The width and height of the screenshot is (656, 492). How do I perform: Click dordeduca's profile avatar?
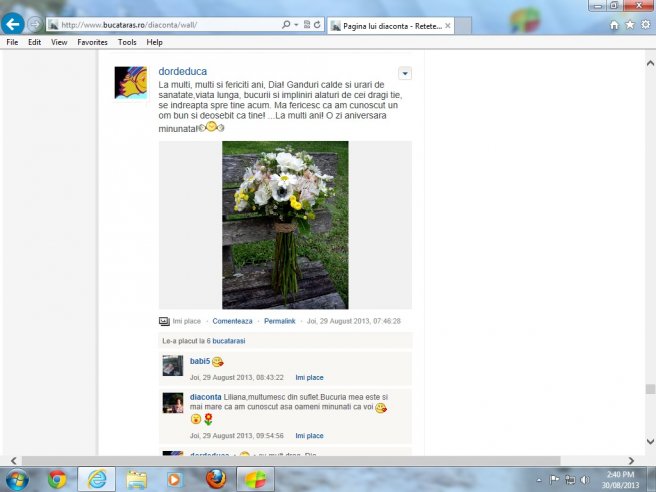pos(131,83)
